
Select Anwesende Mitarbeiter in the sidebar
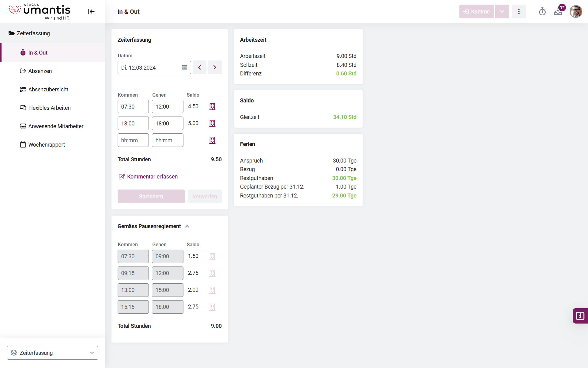click(56, 126)
